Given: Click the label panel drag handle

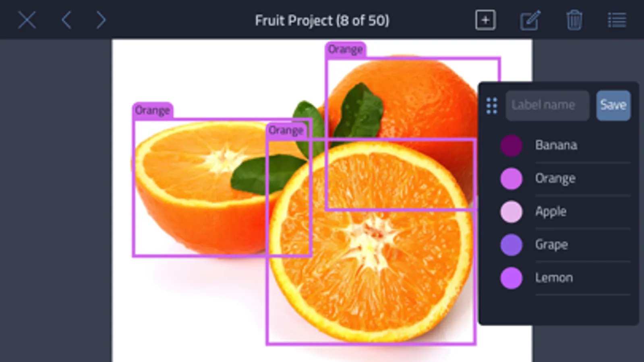Looking at the screenshot, I should coord(492,106).
